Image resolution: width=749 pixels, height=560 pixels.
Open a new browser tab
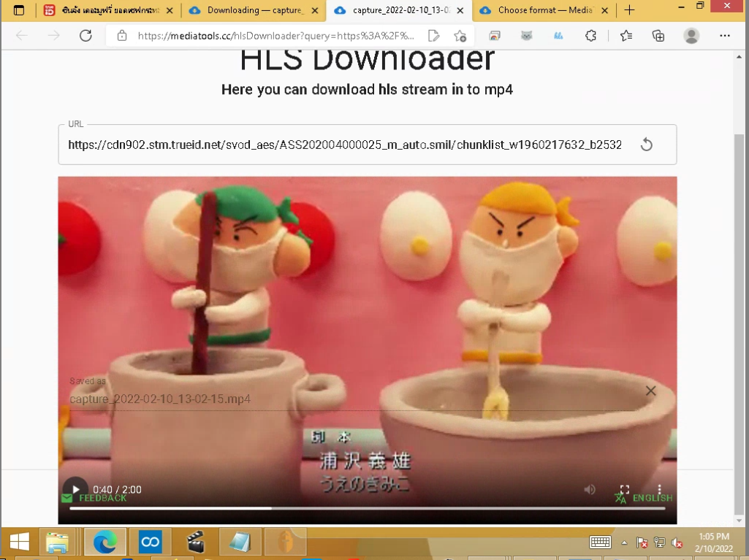tap(630, 10)
